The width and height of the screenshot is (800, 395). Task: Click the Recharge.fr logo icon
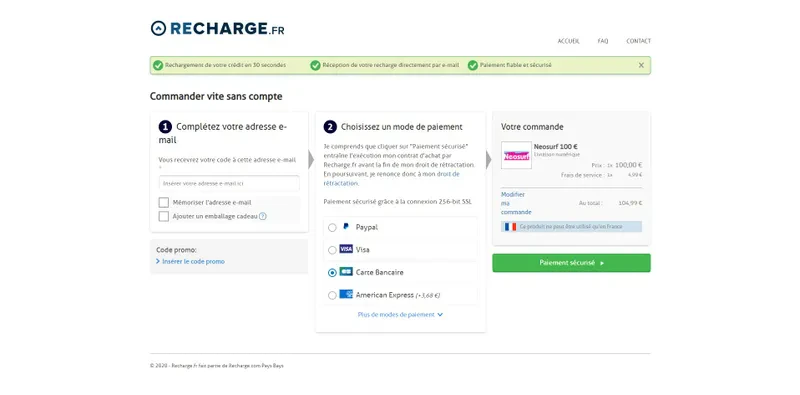(x=158, y=28)
